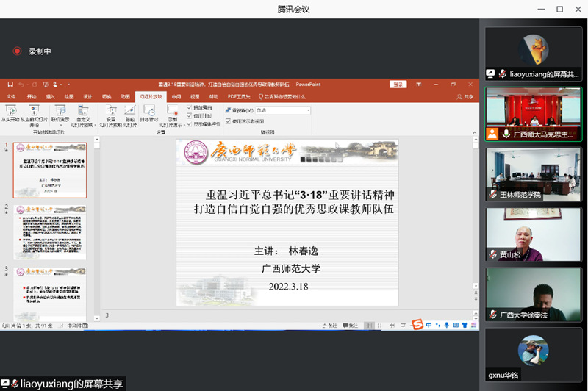Image resolution: width=588 pixels, height=391 pixels.
Task: Expand 自定义幻灯片放映 (Custom Slide Show) dropdown
Action: click(84, 122)
